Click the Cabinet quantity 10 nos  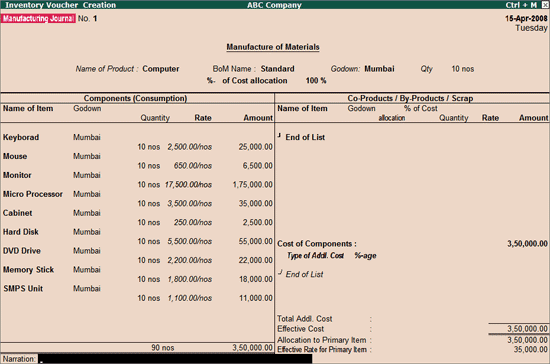click(x=149, y=223)
